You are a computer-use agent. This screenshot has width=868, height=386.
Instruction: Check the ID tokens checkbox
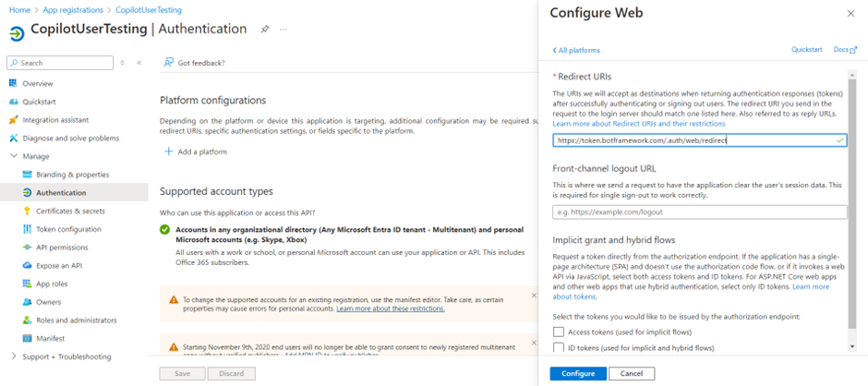pos(558,347)
